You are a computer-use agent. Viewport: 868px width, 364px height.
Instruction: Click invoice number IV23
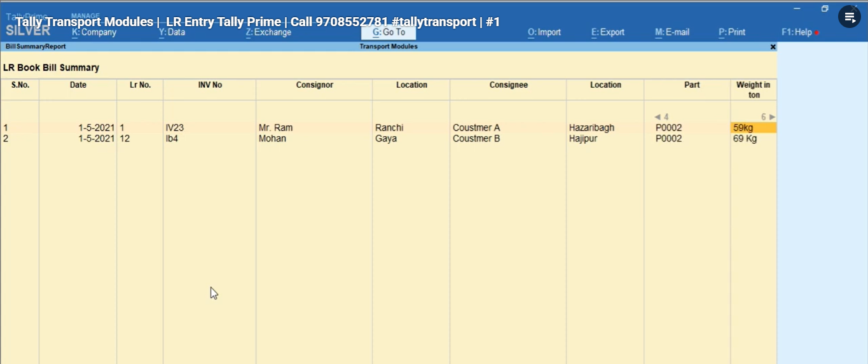[x=174, y=128]
